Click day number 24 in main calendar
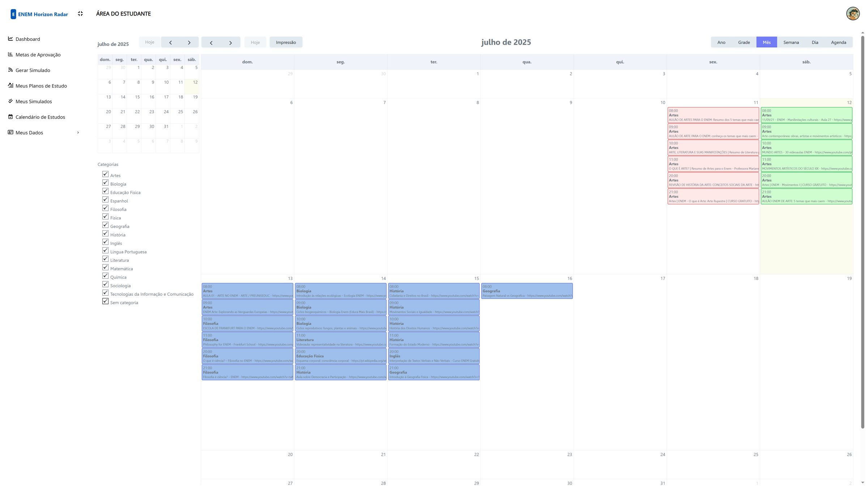868x488 pixels. coord(663,454)
